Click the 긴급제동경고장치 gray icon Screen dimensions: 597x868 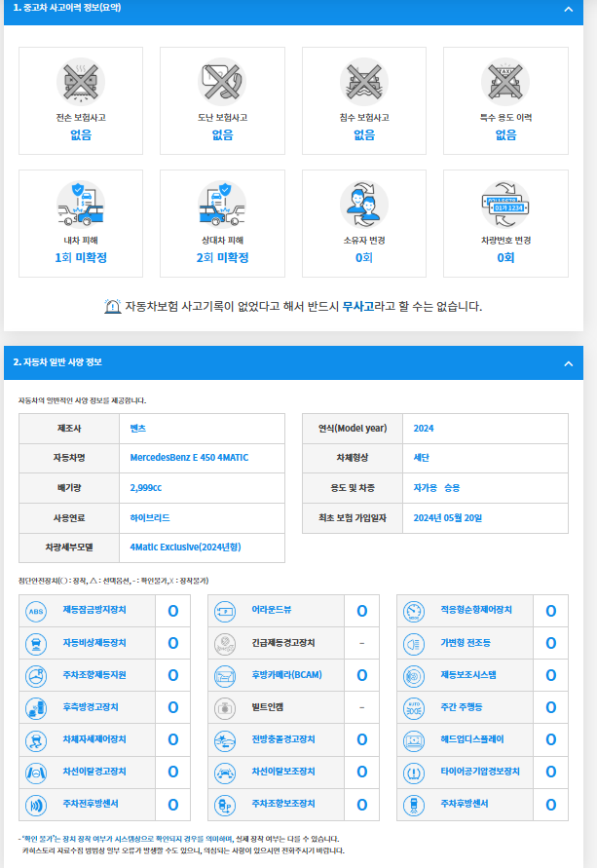coord(225,644)
